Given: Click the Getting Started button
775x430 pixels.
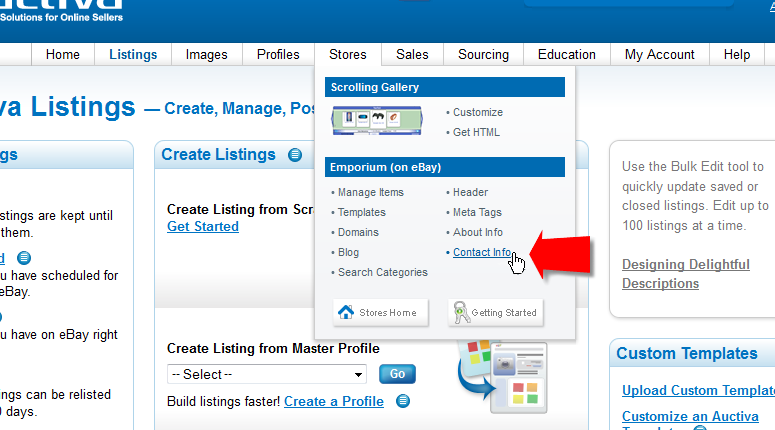Looking at the screenshot, I should click(495, 312).
